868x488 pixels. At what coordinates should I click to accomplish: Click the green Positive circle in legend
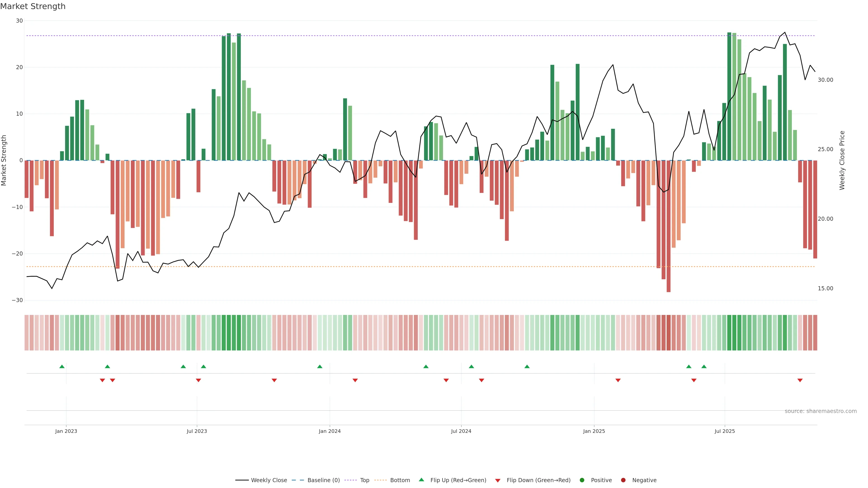tap(582, 480)
